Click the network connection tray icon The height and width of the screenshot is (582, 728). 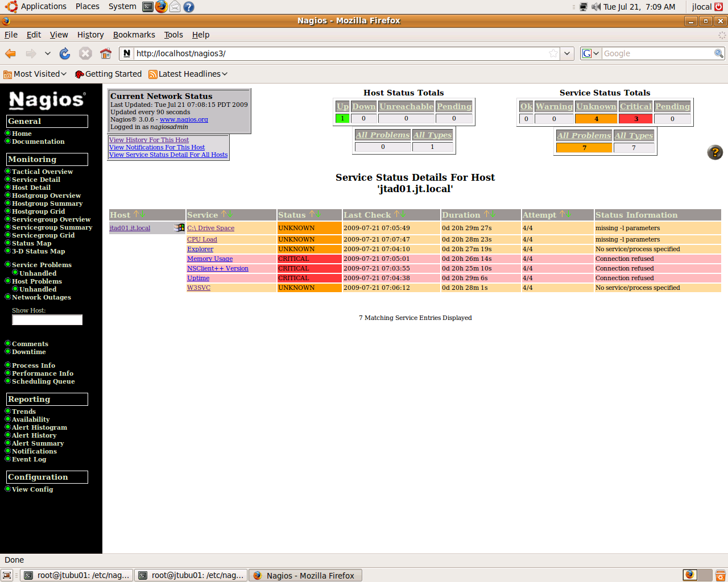pyautogui.click(x=584, y=7)
